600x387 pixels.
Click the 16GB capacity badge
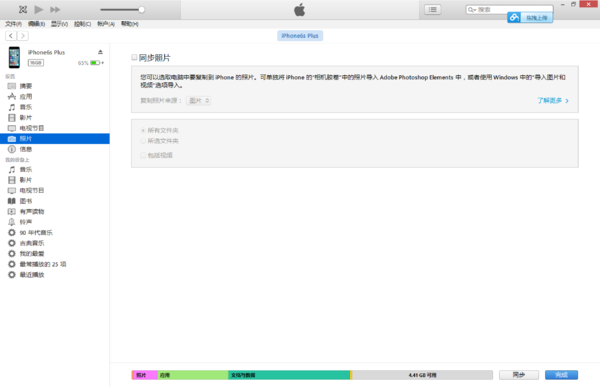pyautogui.click(x=36, y=63)
